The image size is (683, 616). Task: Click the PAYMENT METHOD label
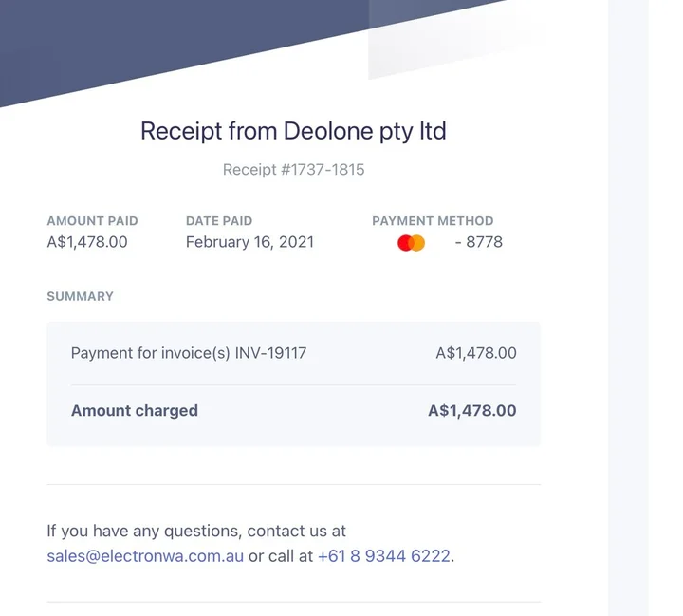click(433, 221)
